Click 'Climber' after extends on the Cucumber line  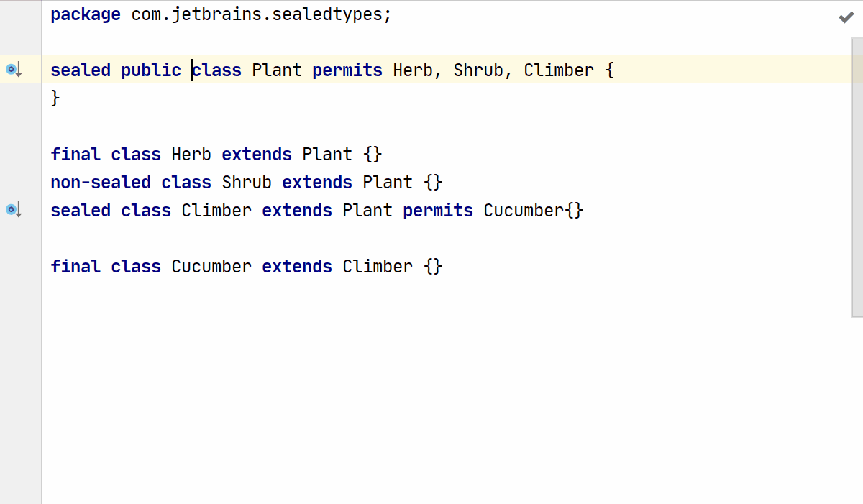(x=378, y=267)
